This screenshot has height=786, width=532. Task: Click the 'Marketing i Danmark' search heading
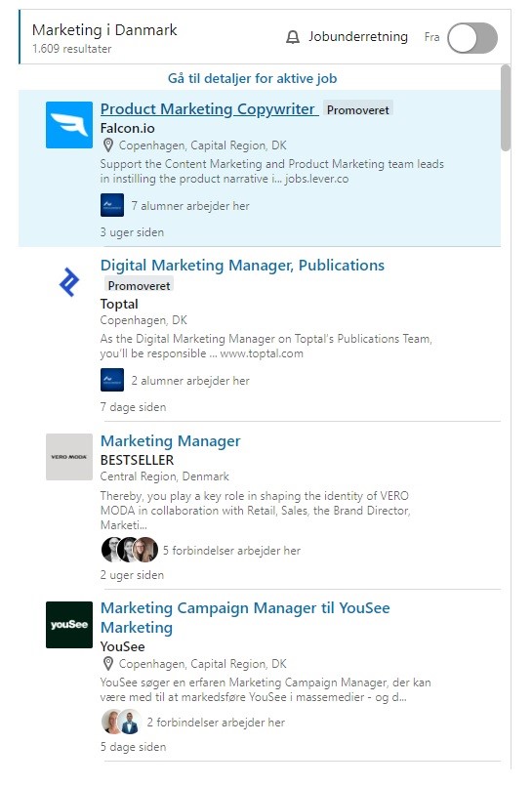(x=104, y=30)
